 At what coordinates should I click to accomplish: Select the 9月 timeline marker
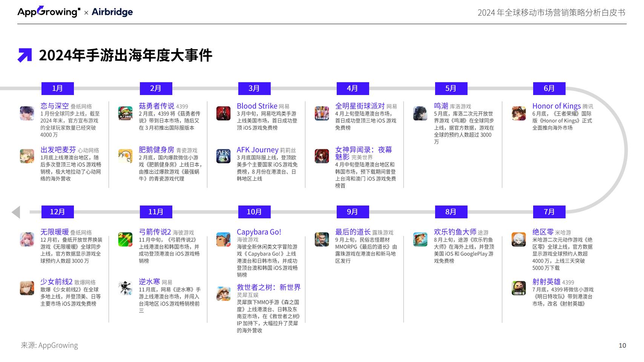click(353, 212)
